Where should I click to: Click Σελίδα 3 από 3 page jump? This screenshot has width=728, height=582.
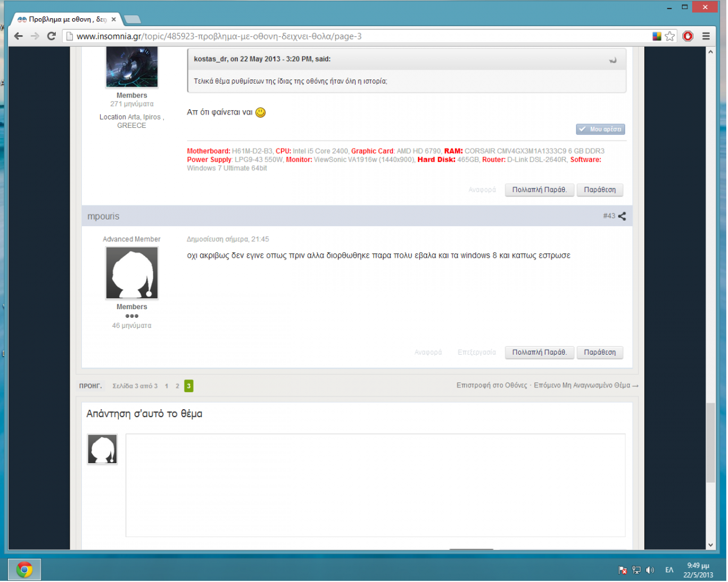click(135, 386)
